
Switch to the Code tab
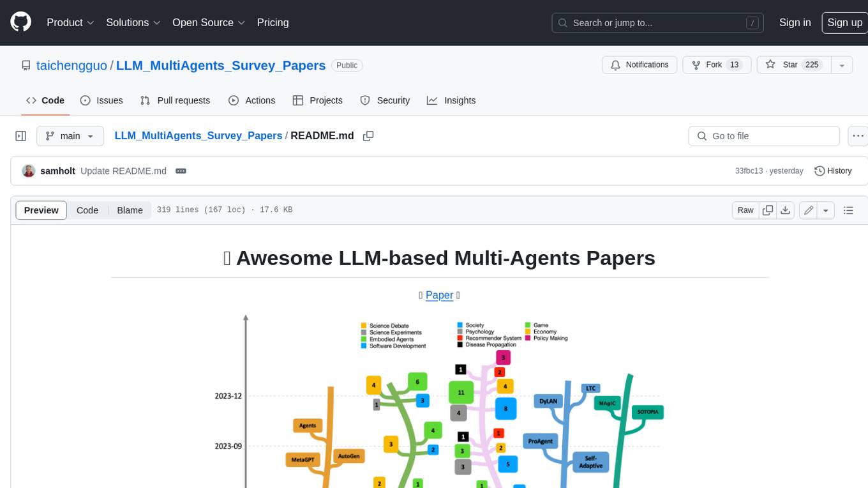coord(45,100)
